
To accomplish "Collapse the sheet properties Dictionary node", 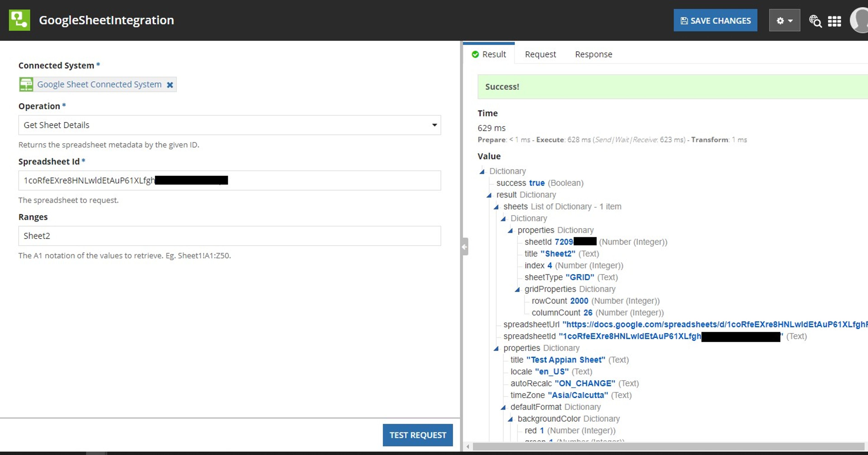I will pos(510,231).
